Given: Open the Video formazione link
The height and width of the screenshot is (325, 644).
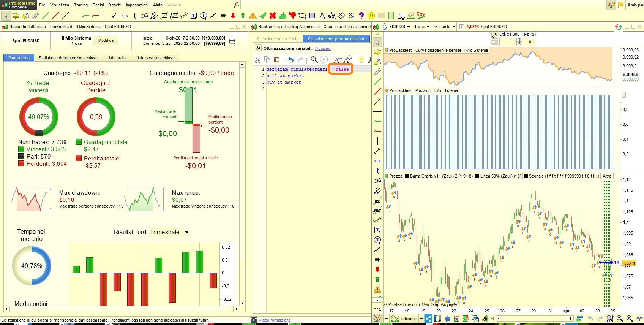Looking at the screenshot, I should (x=275, y=320).
